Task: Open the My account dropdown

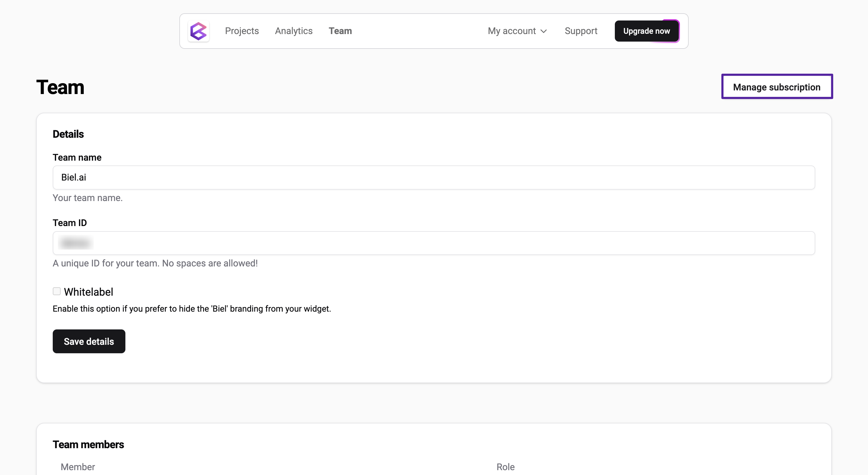Action: tap(511, 31)
